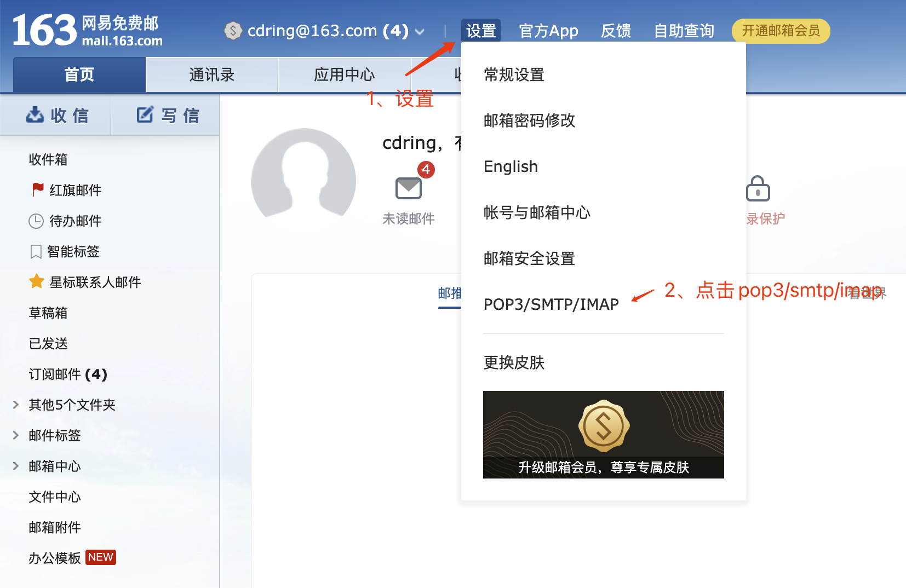Expand the 邮箱中心 section chevron
The height and width of the screenshot is (588, 906).
[x=16, y=466]
